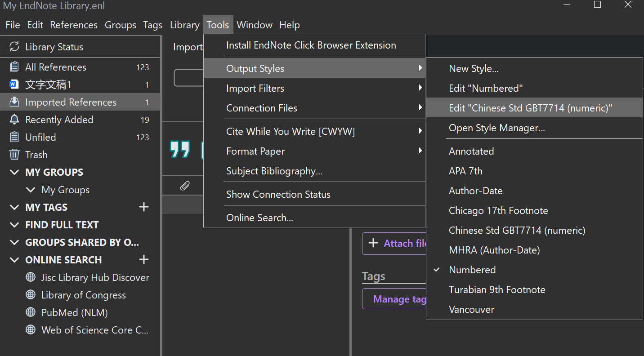
Task: Collapse the MY TAGS section chevron
Action: click(x=15, y=207)
